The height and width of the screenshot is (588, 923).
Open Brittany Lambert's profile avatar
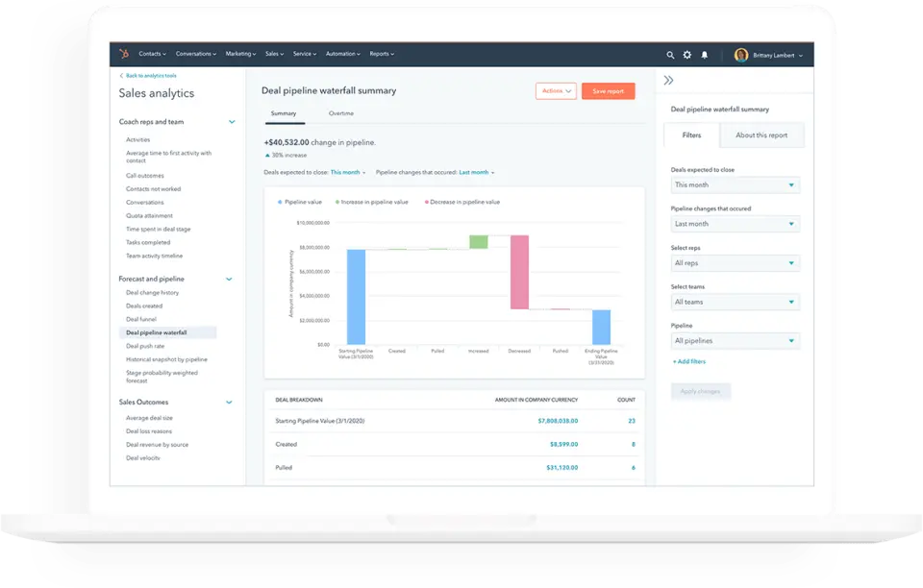coord(740,55)
